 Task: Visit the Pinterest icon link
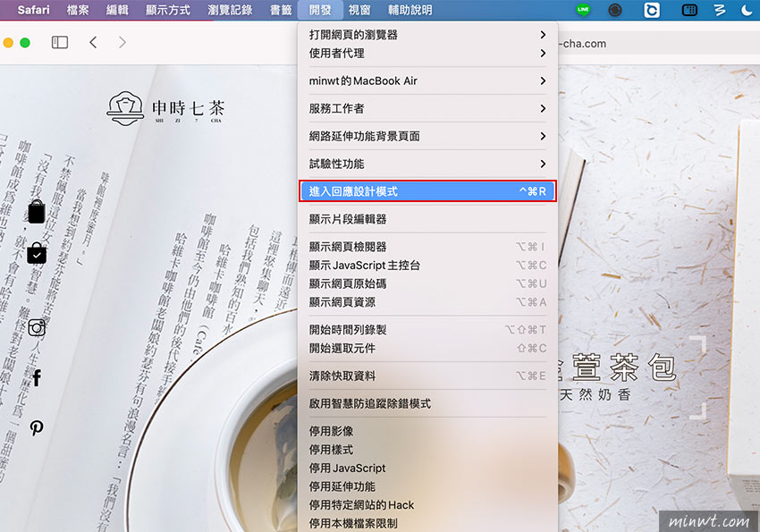(x=37, y=427)
